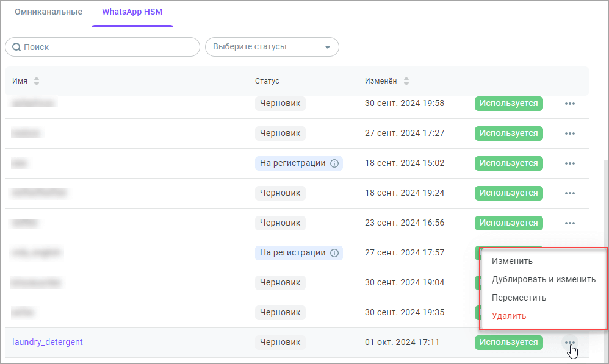Click На регистрации badge in 27 сент. 2024 17:57 row

point(298,253)
